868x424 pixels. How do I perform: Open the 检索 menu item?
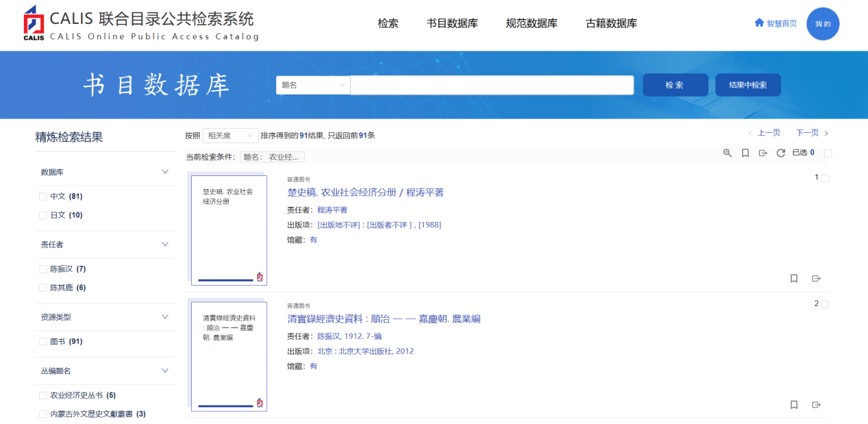click(x=388, y=23)
